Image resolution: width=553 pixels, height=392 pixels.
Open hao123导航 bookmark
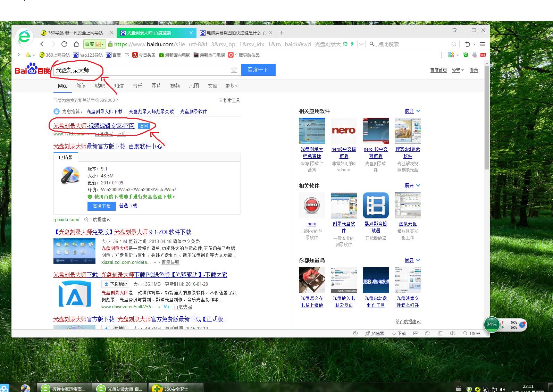(87, 55)
